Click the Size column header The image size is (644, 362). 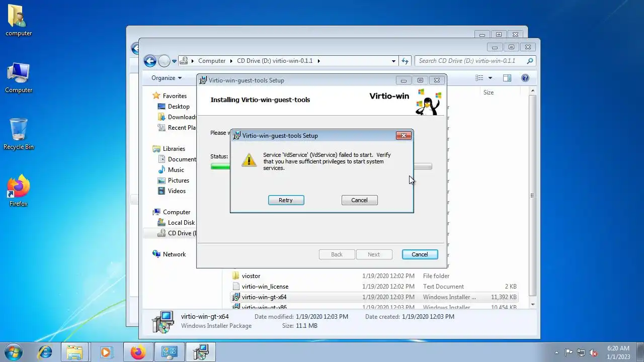(489, 93)
